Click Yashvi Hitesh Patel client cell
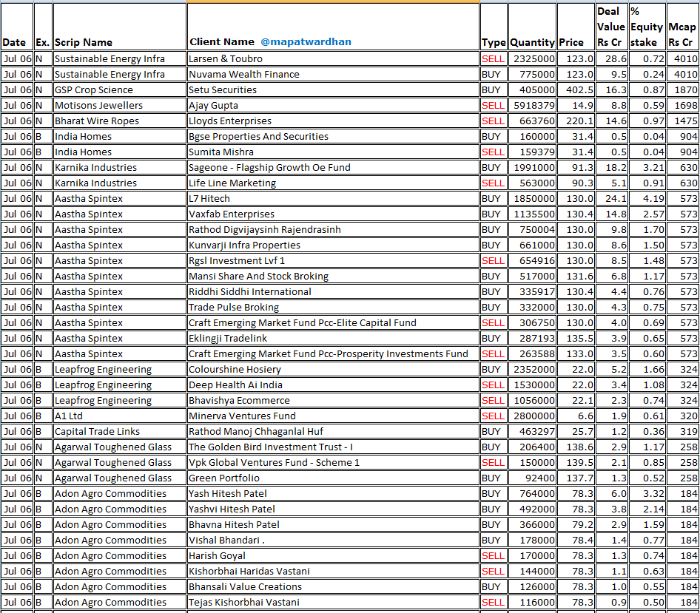Image resolution: width=700 pixels, height=613 pixels. [x=334, y=509]
